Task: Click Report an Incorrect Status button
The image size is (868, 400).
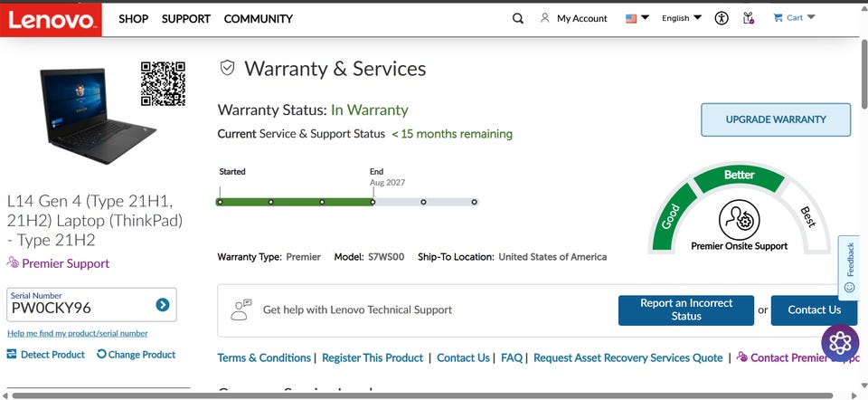Action: point(686,310)
